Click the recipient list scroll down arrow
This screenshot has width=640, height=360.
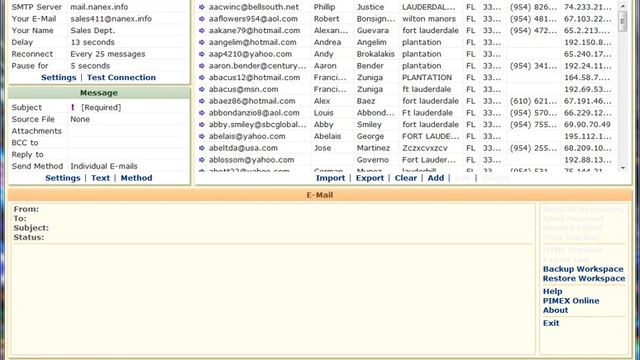[622, 168]
